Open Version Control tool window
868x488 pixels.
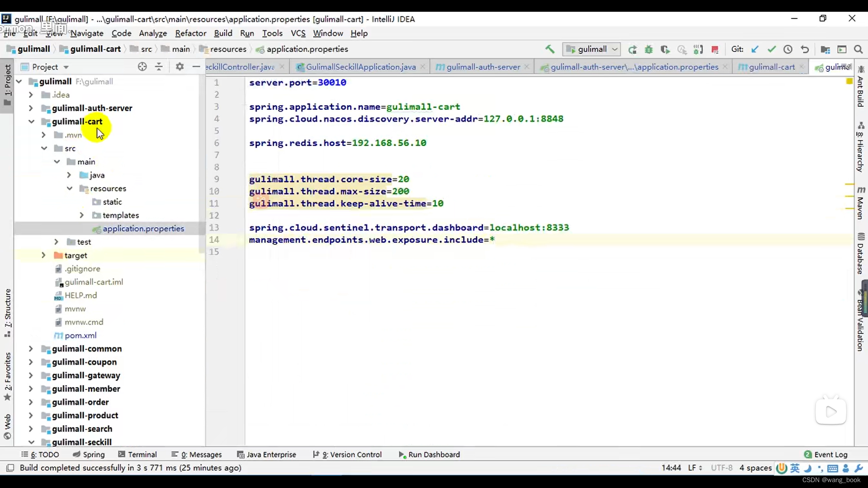[x=347, y=455]
